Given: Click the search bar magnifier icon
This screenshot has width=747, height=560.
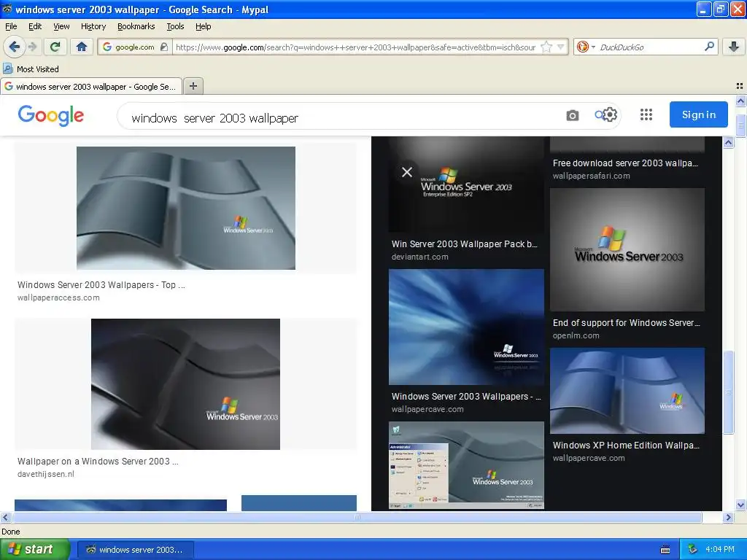Looking at the screenshot, I should (709, 46).
